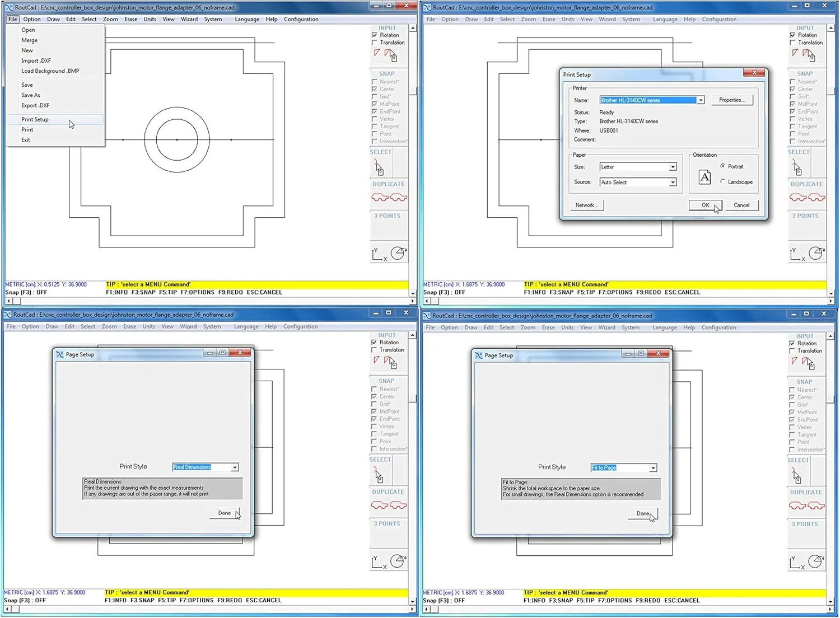The image size is (840, 618).
Task: Open the Print Style dropdown showing Fit to Page
Action: tap(652, 467)
